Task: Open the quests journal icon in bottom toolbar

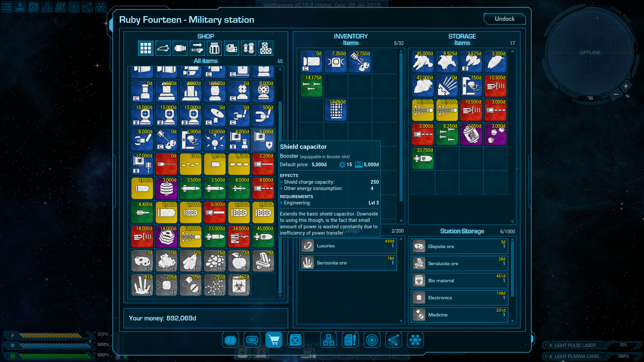Action: (351, 340)
